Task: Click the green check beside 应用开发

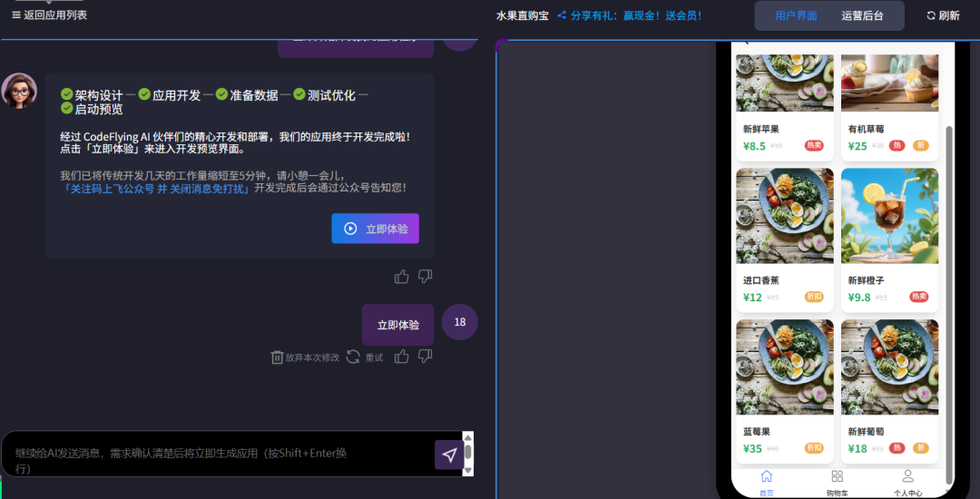Action: 144,94
